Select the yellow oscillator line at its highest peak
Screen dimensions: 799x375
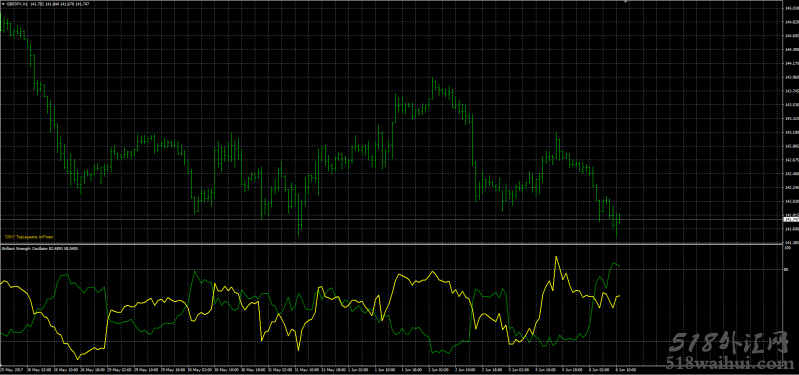click(x=556, y=257)
